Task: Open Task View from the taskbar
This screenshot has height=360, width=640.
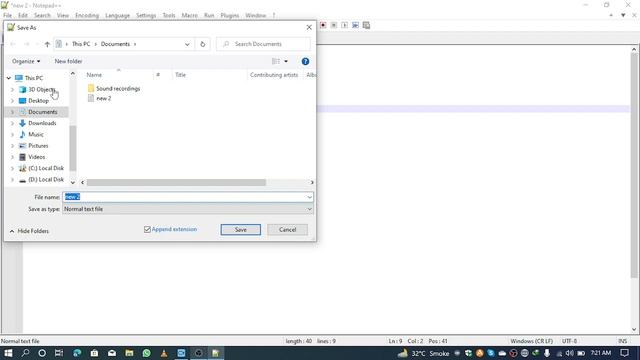Action: pos(59,353)
